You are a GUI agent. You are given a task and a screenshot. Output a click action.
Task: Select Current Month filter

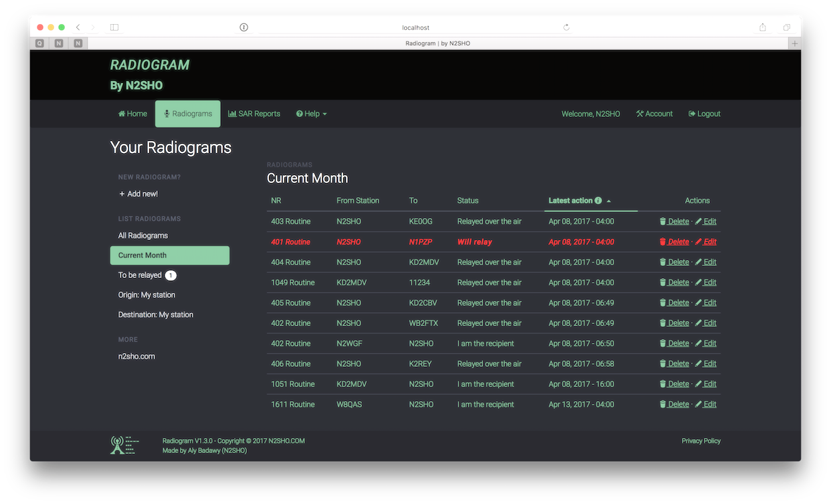(x=170, y=255)
